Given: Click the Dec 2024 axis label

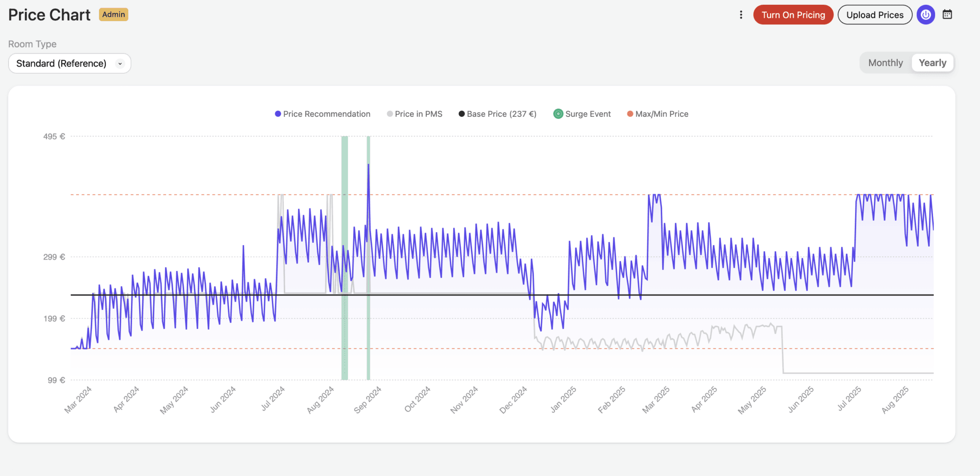Looking at the screenshot, I should tap(513, 400).
